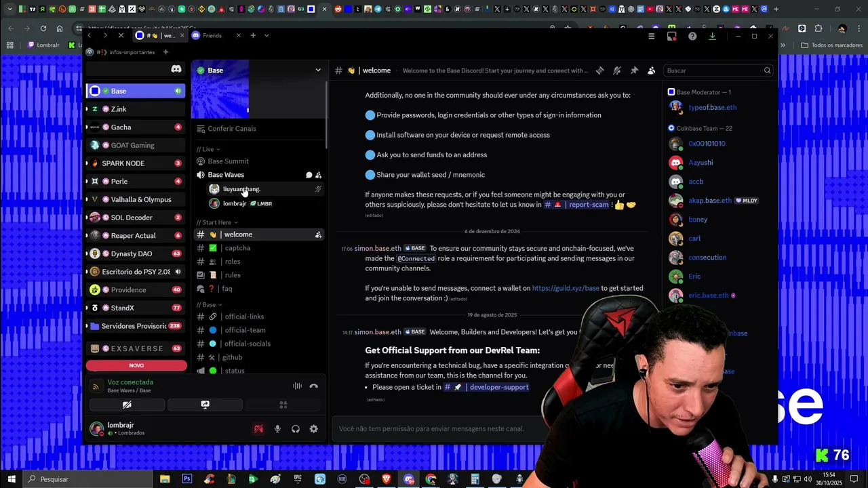This screenshot has height=488, width=868.
Task: Open member typeof.base.eth profile
Action: click(x=712, y=107)
